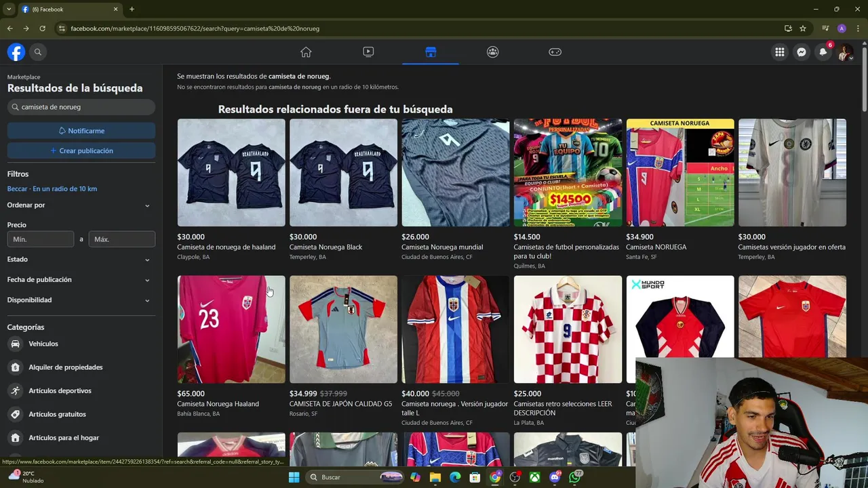The width and height of the screenshot is (868, 488).
Task: Open Chrome three-dot menu
Action: (858, 28)
